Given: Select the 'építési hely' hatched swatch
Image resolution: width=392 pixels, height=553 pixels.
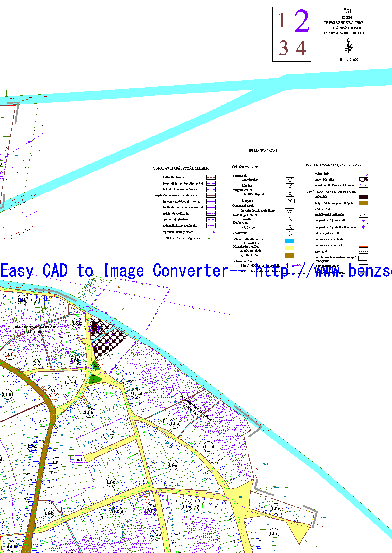Looking at the screenshot, I should point(363,174).
